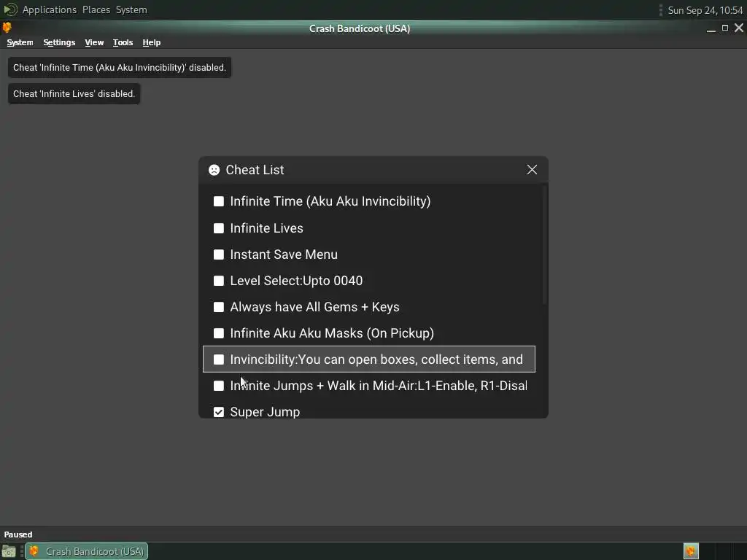Close the Cheat List dialog
Viewport: 747px width, 560px height.
click(532, 169)
